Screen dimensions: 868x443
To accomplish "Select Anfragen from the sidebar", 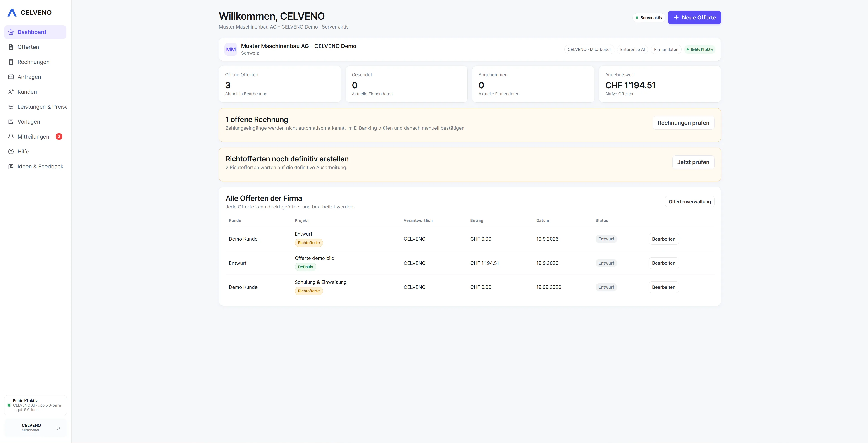I will [x=35, y=77].
